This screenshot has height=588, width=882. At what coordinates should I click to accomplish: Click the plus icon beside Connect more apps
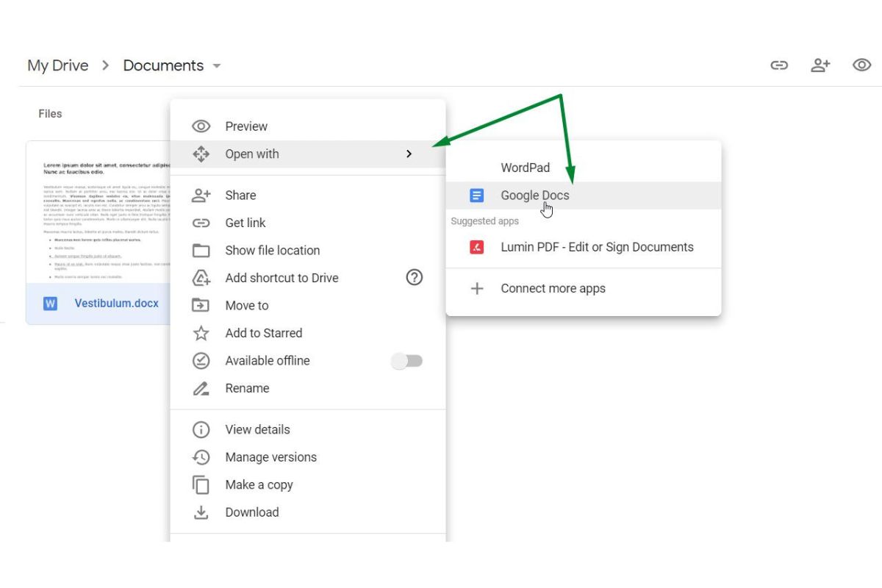(477, 288)
